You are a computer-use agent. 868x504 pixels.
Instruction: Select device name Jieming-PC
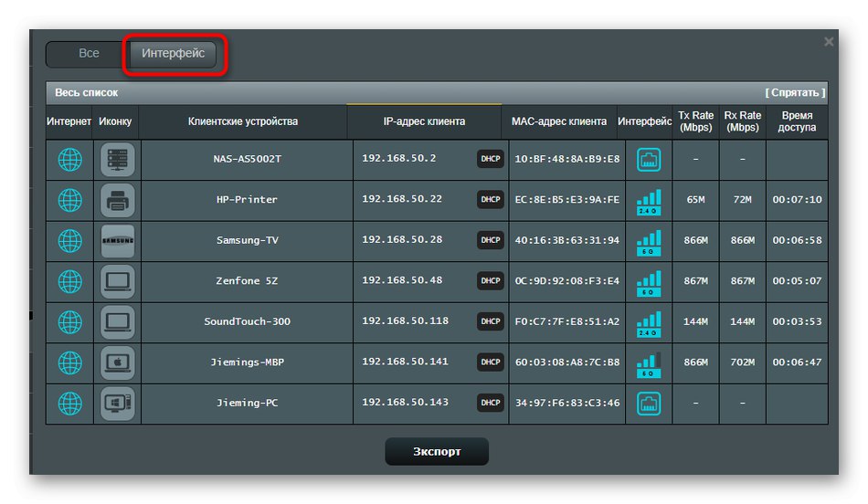point(247,404)
